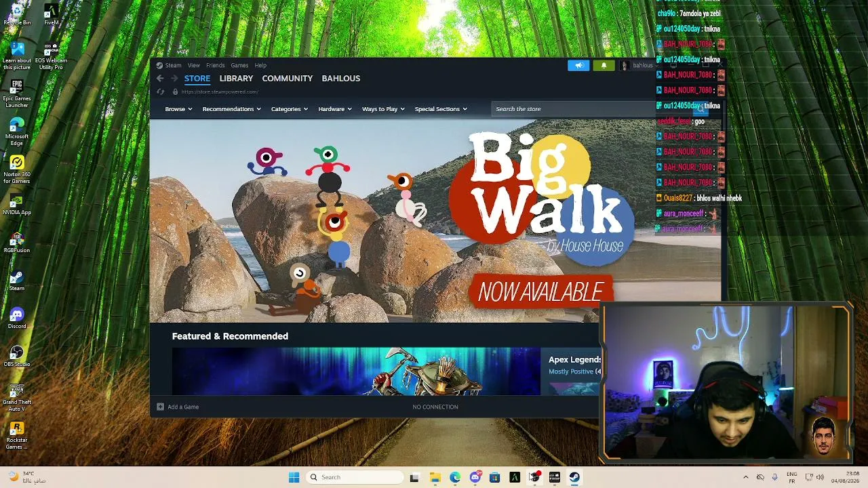The image size is (868, 488).
Task: Open Norton 360 for Gamers shortcut
Action: tap(17, 169)
